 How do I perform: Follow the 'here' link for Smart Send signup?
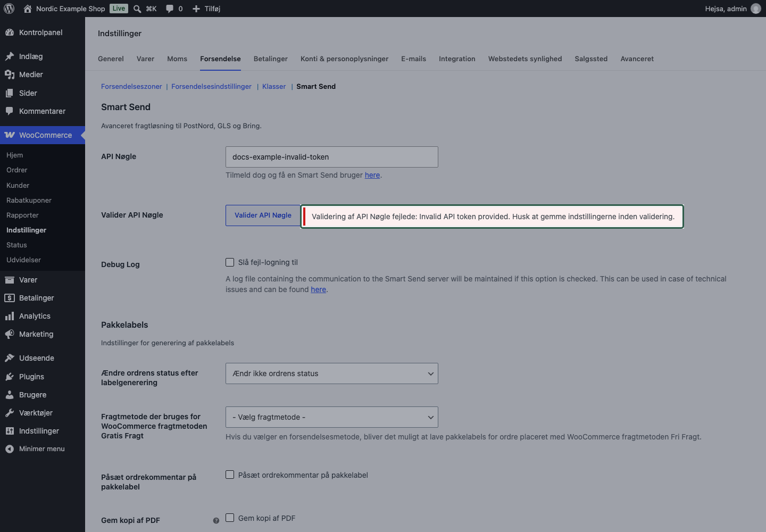pos(372,175)
